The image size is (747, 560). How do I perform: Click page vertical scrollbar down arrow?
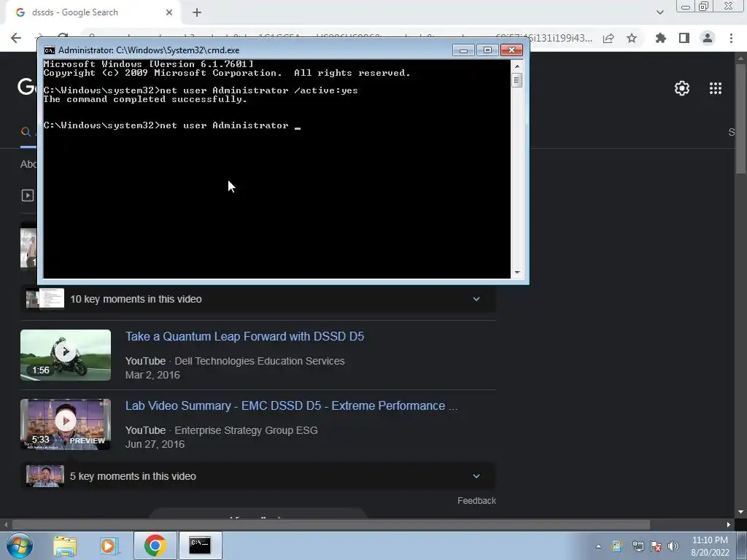[x=741, y=512]
